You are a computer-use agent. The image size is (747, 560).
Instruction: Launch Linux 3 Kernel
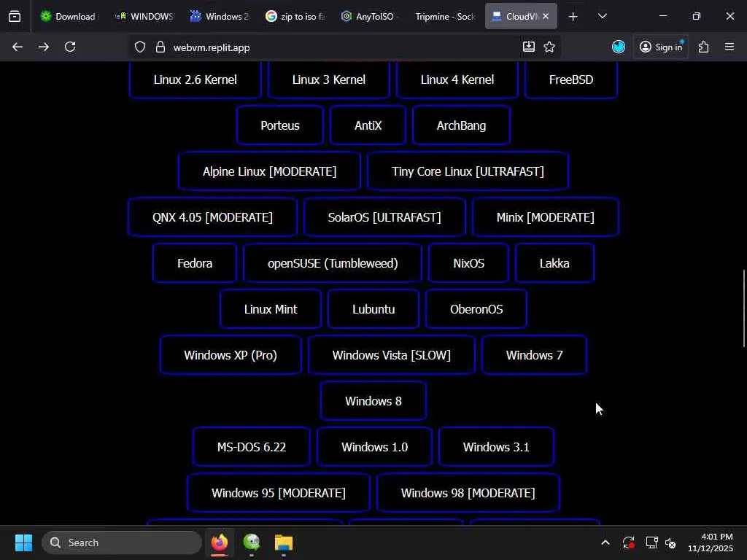(329, 79)
